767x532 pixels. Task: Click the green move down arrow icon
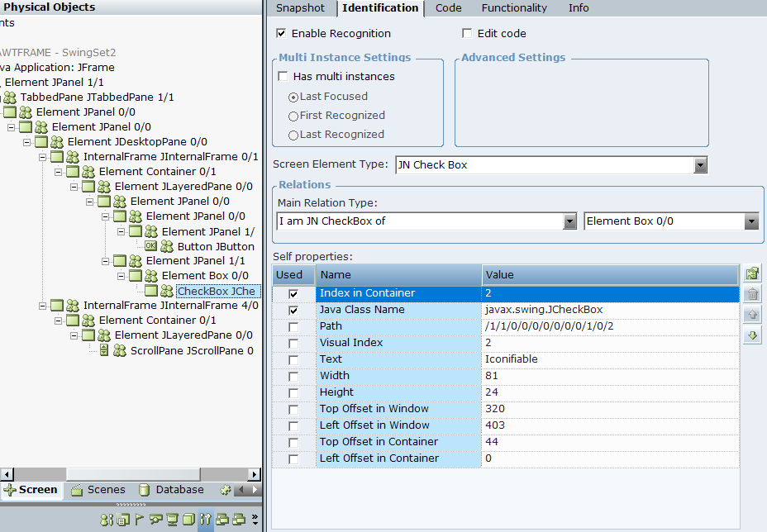(x=752, y=335)
